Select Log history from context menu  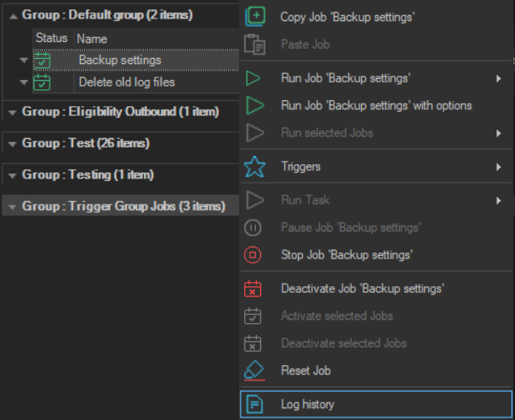point(307,405)
